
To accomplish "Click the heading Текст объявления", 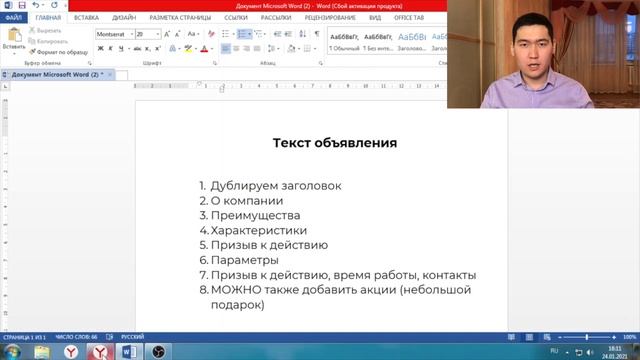I will click(x=335, y=143).
